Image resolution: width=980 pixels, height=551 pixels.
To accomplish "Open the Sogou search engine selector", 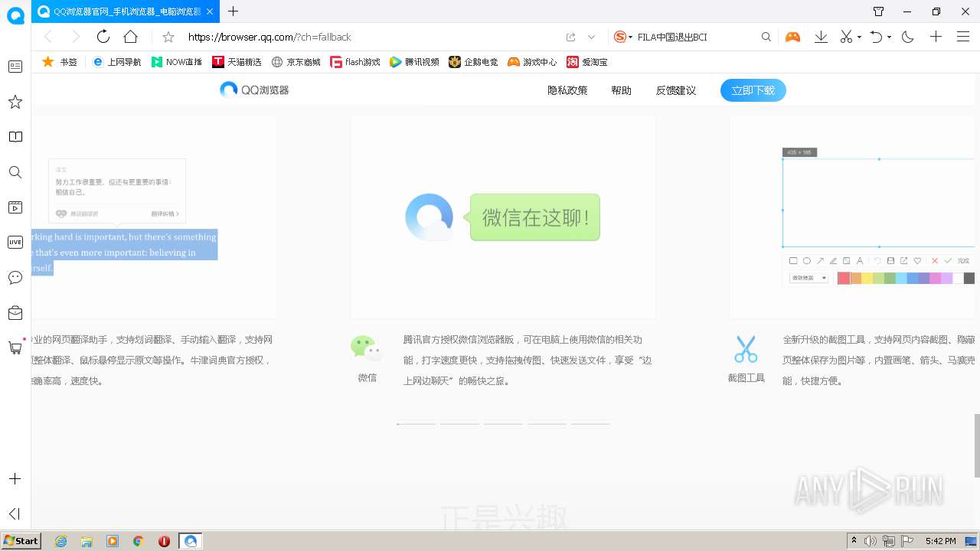I will (x=622, y=37).
